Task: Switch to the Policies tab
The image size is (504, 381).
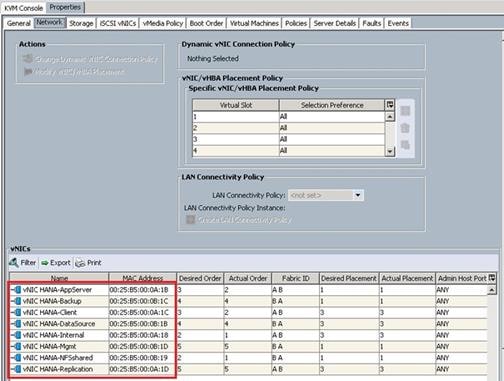Action: coord(296,23)
